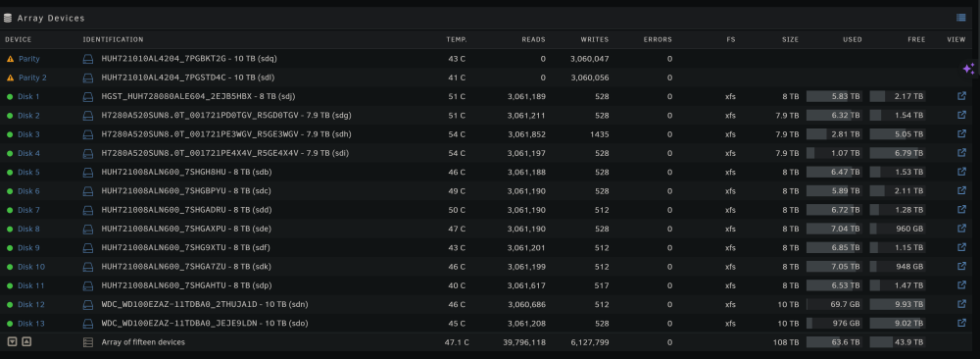Click the green status dot of Disk 10
980x359 pixels.
point(10,267)
